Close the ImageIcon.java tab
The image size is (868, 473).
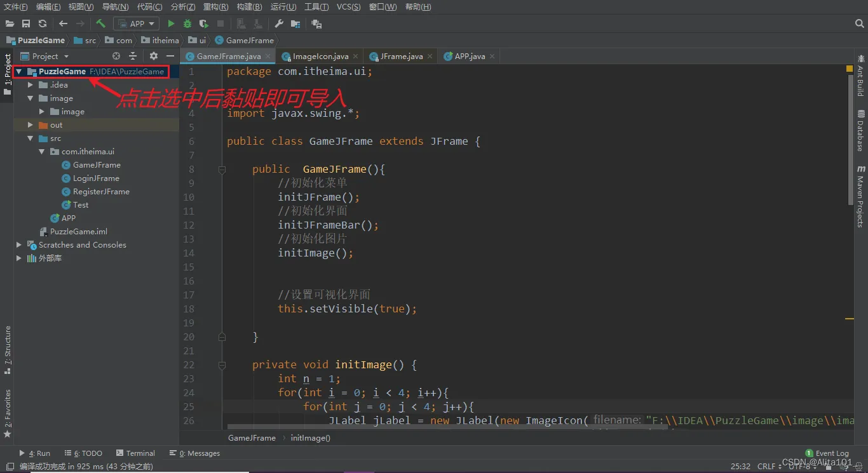[x=355, y=56]
